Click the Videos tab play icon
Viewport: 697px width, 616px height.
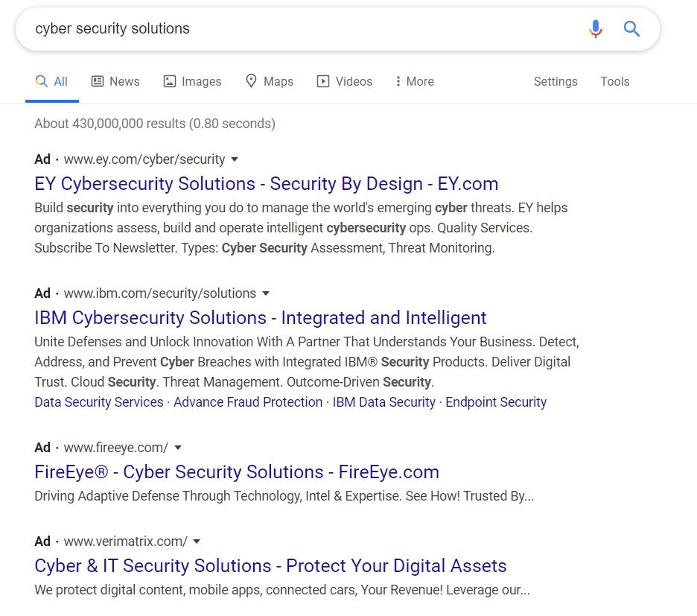pos(322,81)
